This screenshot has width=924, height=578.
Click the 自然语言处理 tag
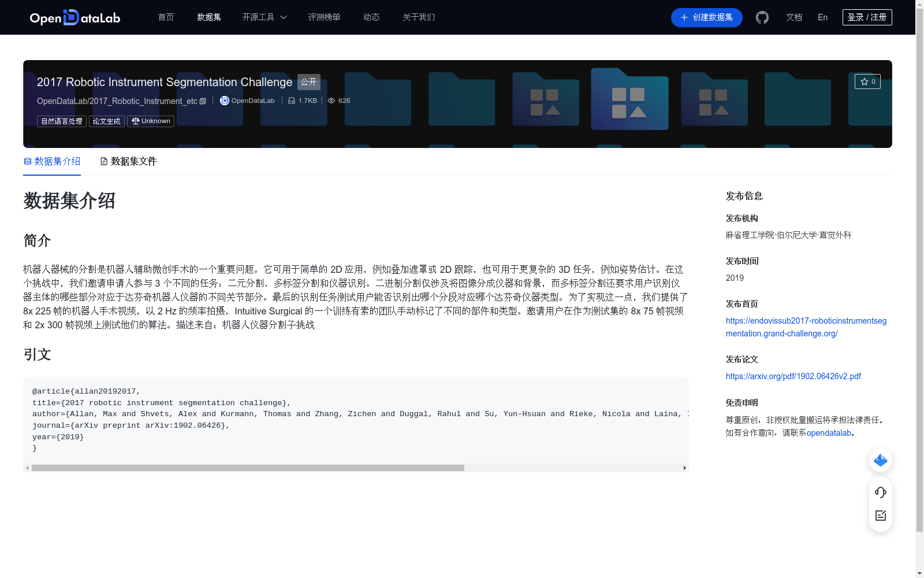[62, 121]
